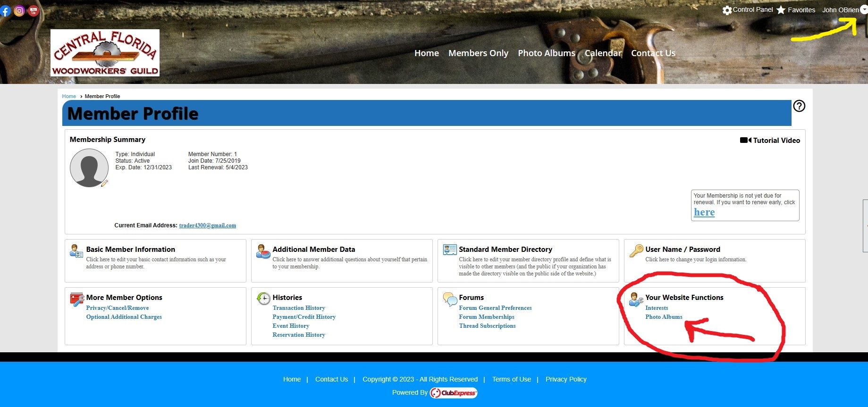Click the Tutorial Video label
The width and height of the screenshot is (868, 407).
click(x=776, y=141)
